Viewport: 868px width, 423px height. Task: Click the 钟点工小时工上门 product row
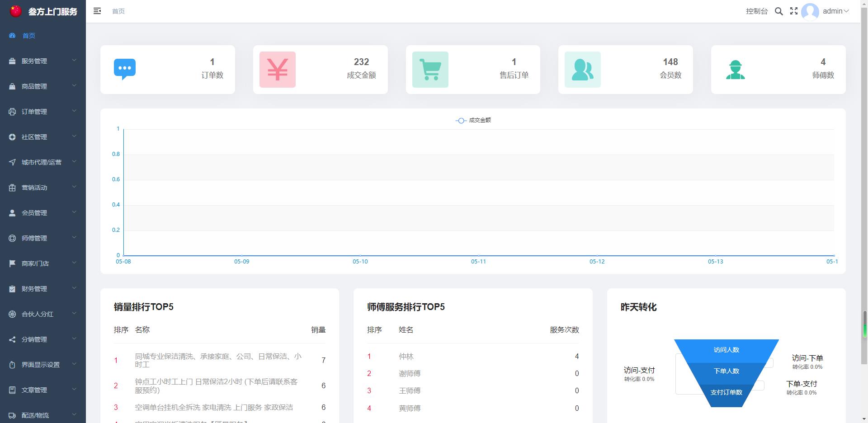[220, 386]
